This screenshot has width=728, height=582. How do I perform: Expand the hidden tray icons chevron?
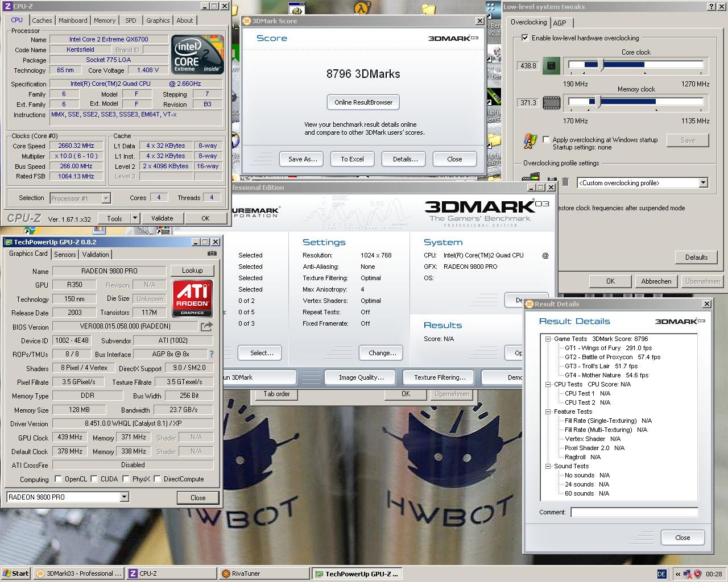tap(678, 574)
